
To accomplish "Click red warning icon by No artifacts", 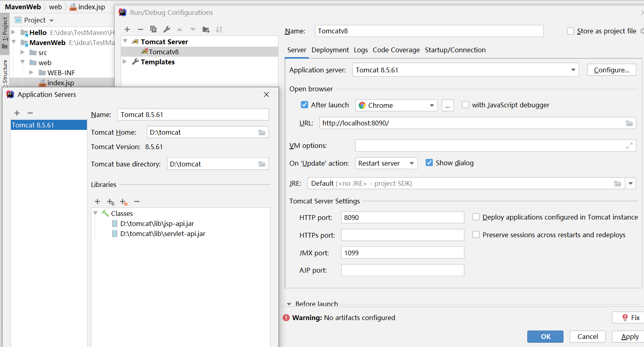I will click(x=286, y=318).
